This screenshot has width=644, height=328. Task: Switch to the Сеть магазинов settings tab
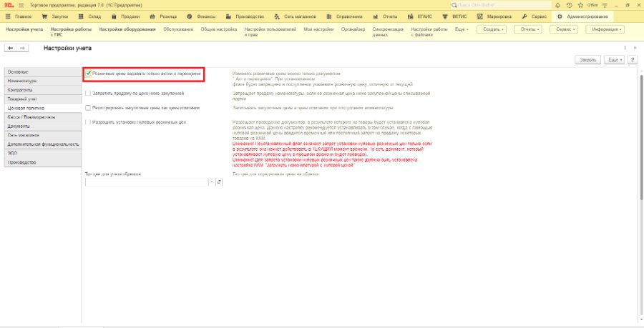43,135
